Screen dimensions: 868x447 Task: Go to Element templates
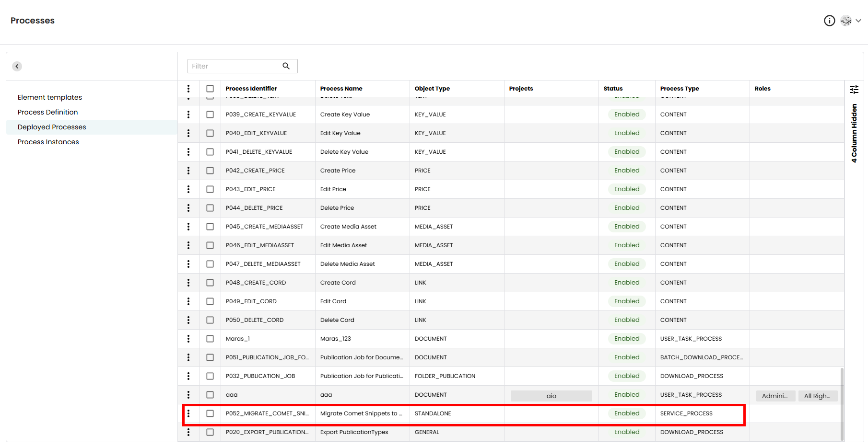(50, 97)
